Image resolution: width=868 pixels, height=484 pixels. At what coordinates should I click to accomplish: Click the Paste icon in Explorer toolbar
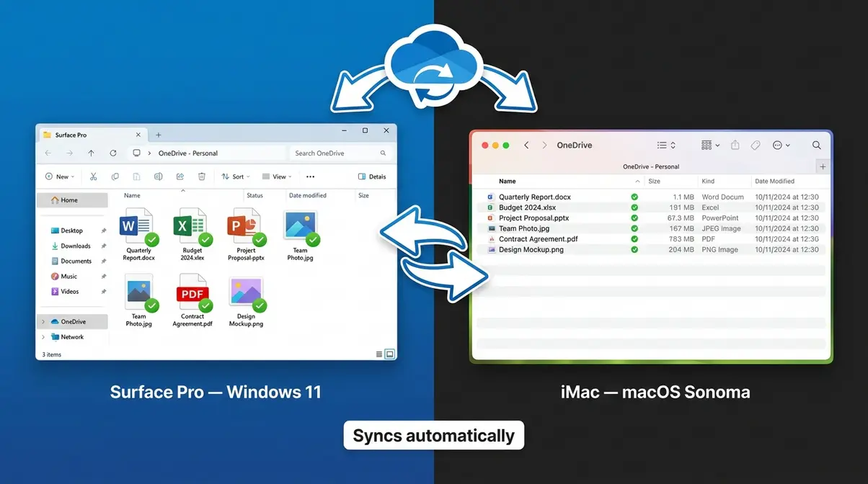click(x=136, y=176)
